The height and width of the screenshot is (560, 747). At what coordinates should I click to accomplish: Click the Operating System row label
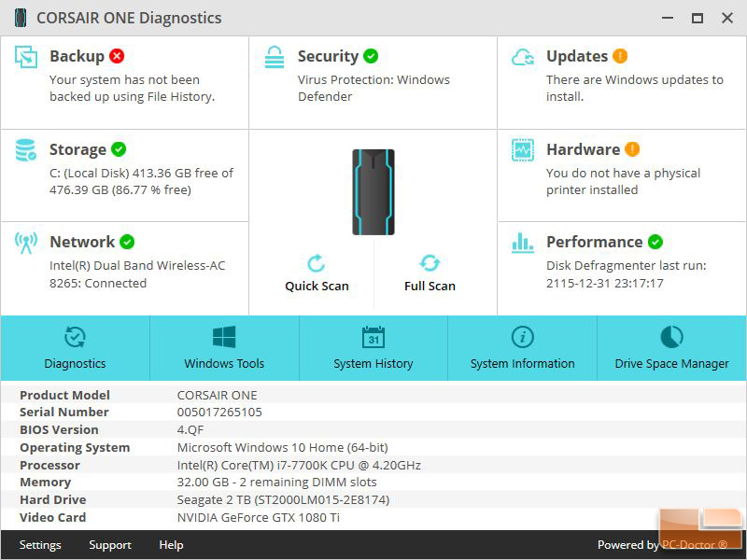coord(75,448)
